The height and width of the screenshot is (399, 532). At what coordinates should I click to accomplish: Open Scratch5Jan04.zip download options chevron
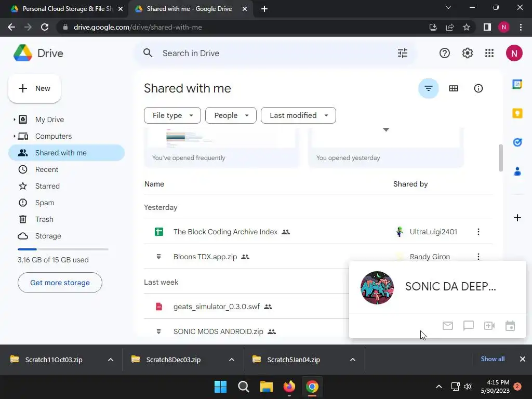(353, 360)
